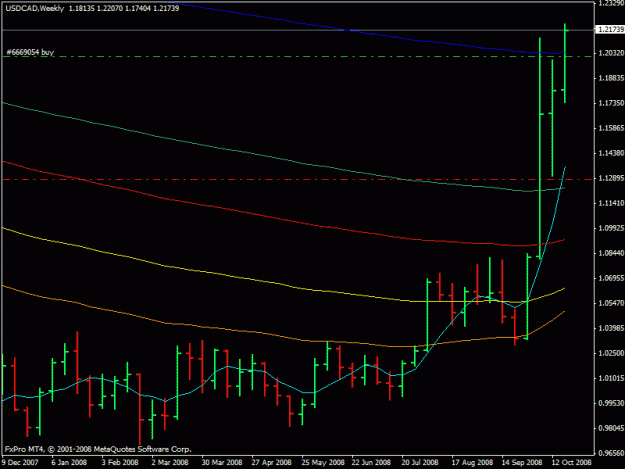
Task: Click the '20 Jul 2008' date label
Action: click(420, 463)
